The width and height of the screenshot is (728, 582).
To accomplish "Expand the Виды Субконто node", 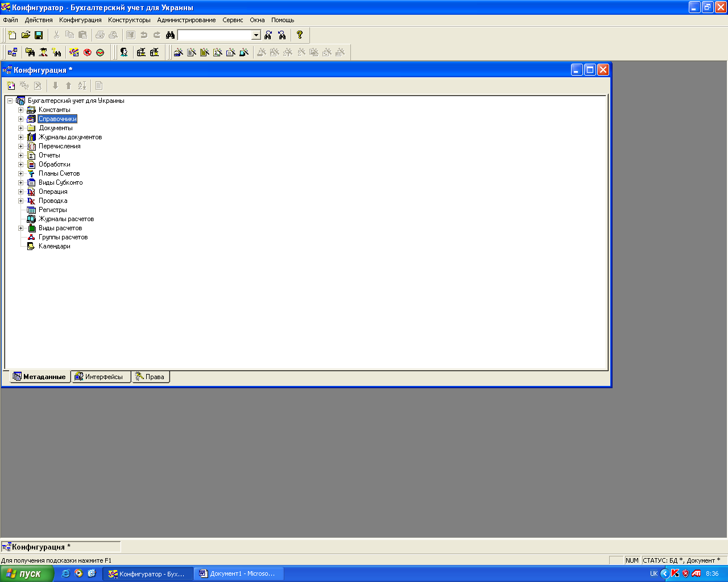I will (20, 182).
